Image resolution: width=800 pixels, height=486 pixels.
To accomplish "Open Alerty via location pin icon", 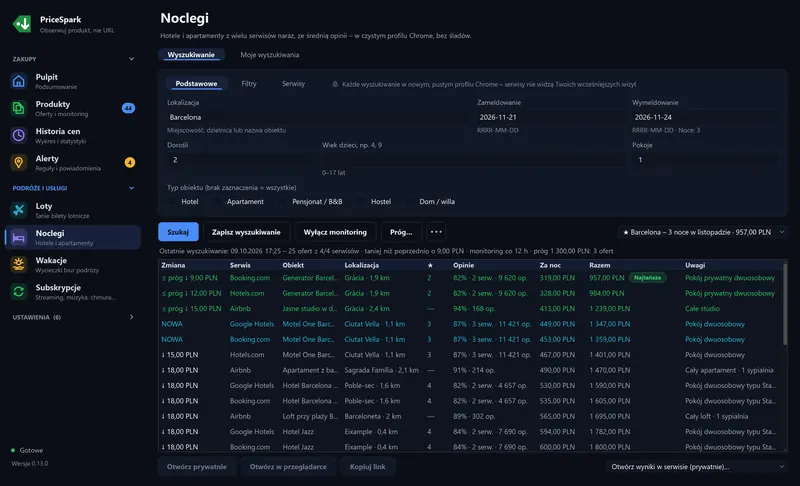I will (18, 163).
